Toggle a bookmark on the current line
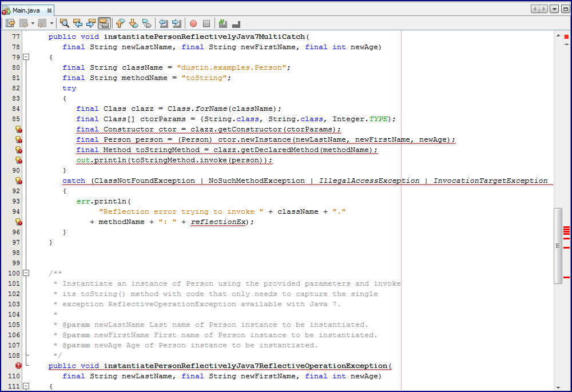The height and width of the screenshot is (392, 572). (145, 23)
